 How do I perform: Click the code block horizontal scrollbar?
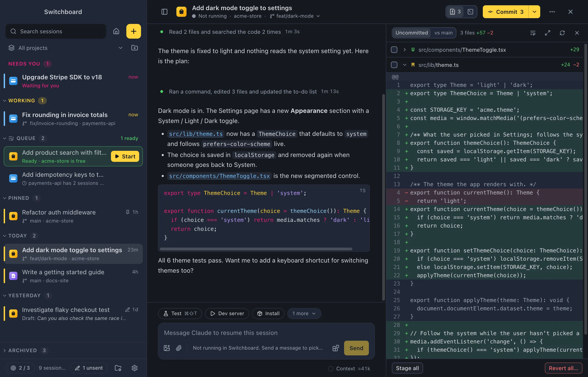click(x=256, y=249)
